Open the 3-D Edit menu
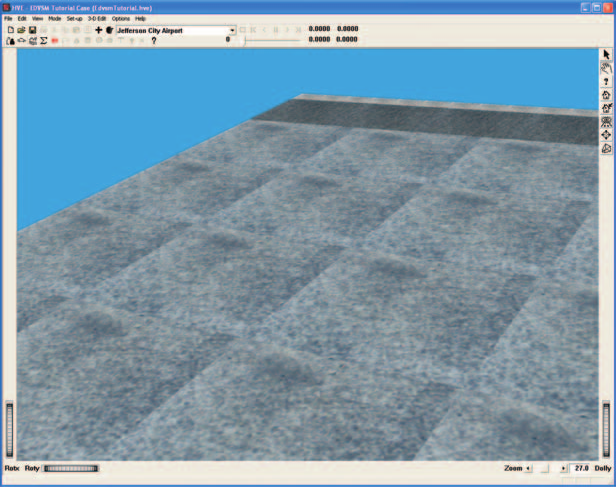Screen dimensions: 616x487 (97, 18)
